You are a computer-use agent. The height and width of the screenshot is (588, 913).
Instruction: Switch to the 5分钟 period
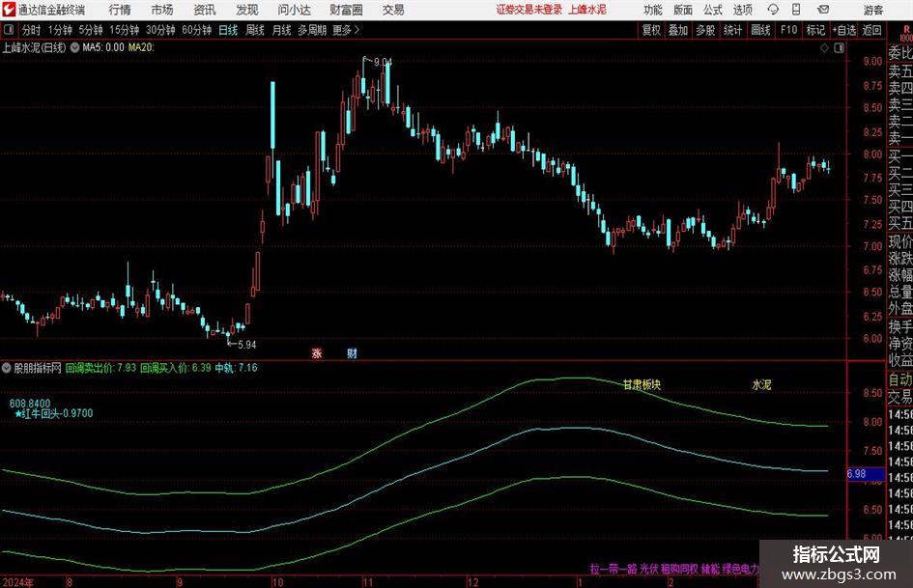pos(91,30)
